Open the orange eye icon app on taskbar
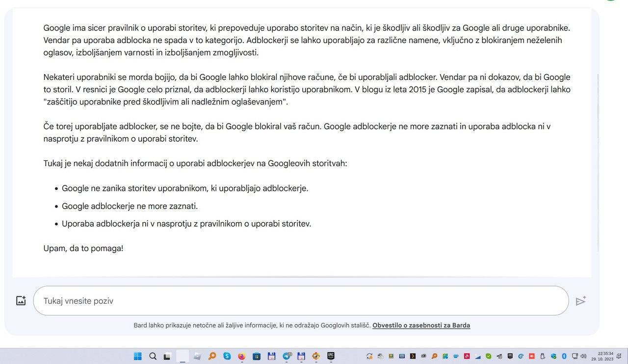The height and width of the screenshot is (364, 628). (x=316, y=356)
